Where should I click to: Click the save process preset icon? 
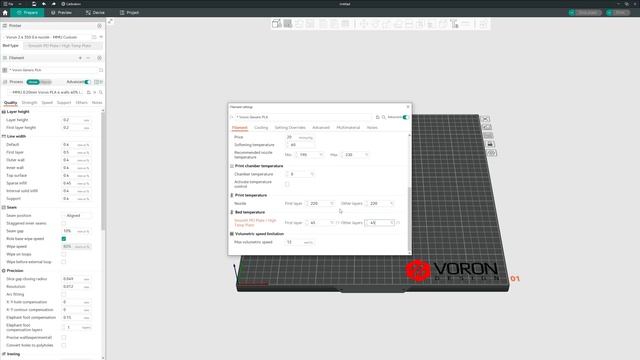click(x=89, y=93)
